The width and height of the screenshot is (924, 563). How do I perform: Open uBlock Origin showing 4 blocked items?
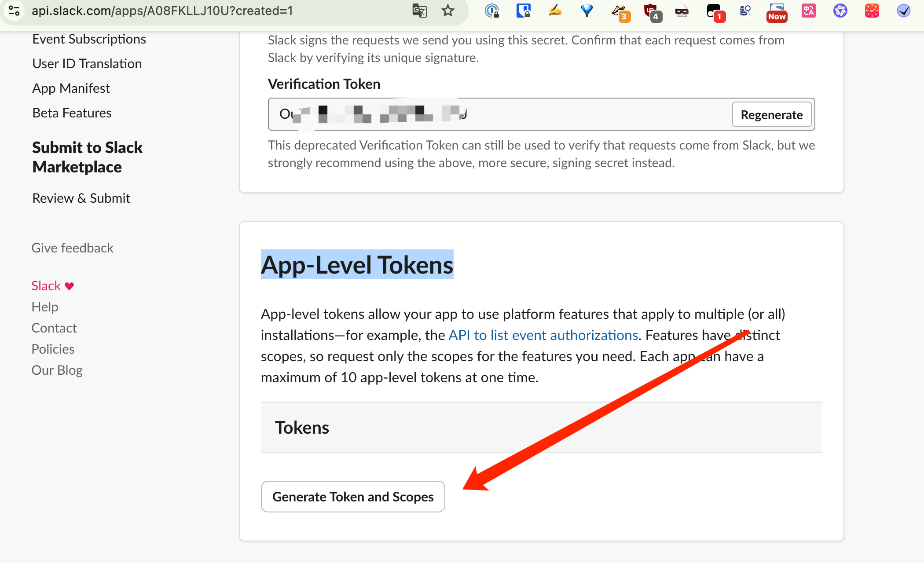(653, 11)
